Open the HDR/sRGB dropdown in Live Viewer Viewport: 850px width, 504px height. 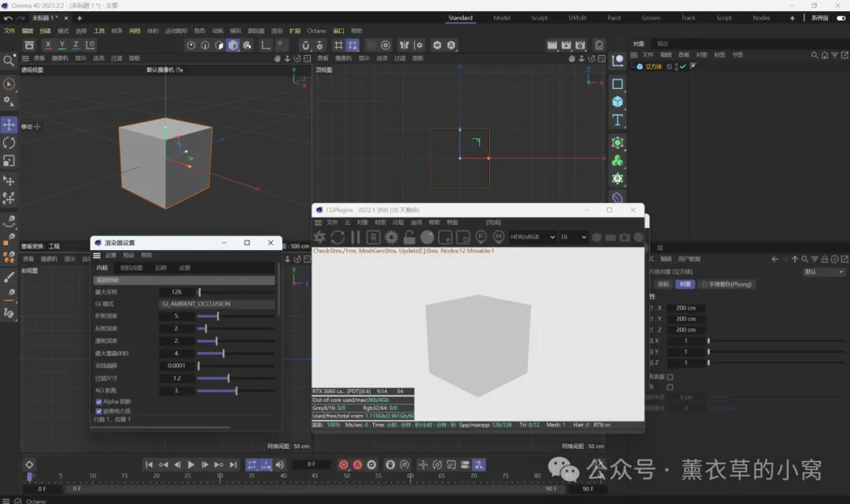[532, 237]
